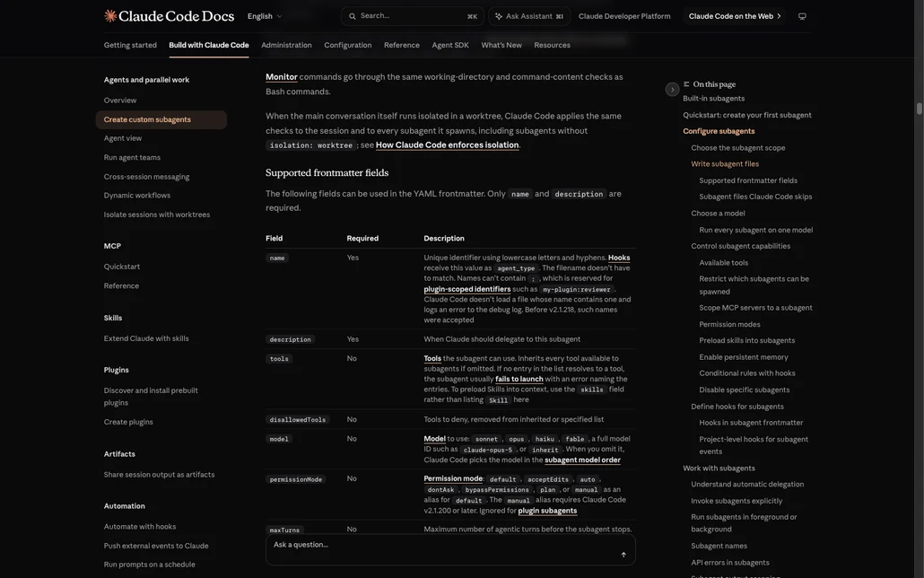Open the plugin subagents link
924x578 pixels.
547,511
